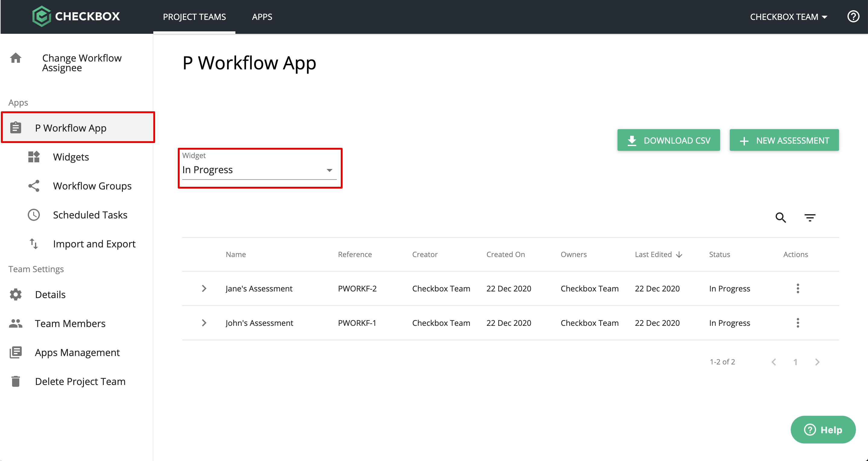
Task: Sort by the Reference column header
Action: coord(355,255)
